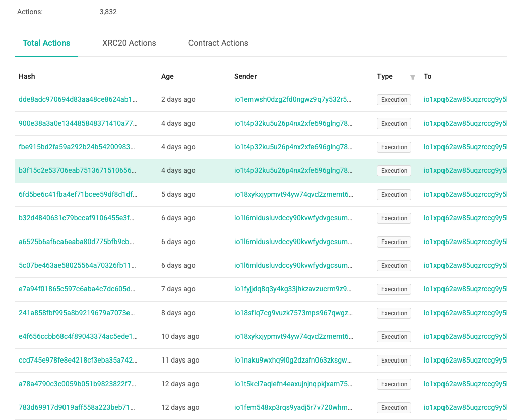Viewport: 507px width, 420px height.
Task: View sender io1emwsh0dzg2fd0ngwz9q7y532r5 profile
Action: click(294, 99)
